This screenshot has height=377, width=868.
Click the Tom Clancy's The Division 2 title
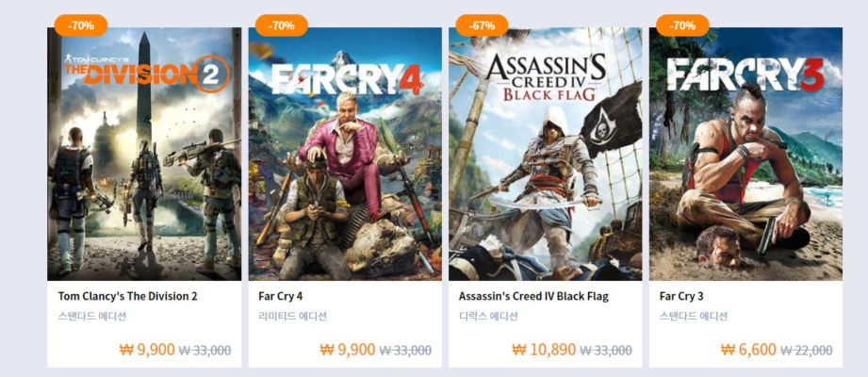click(127, 296)
